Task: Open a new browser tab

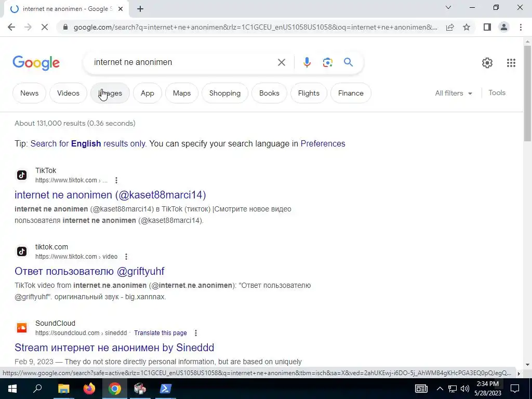Action: tap(140, 9)
